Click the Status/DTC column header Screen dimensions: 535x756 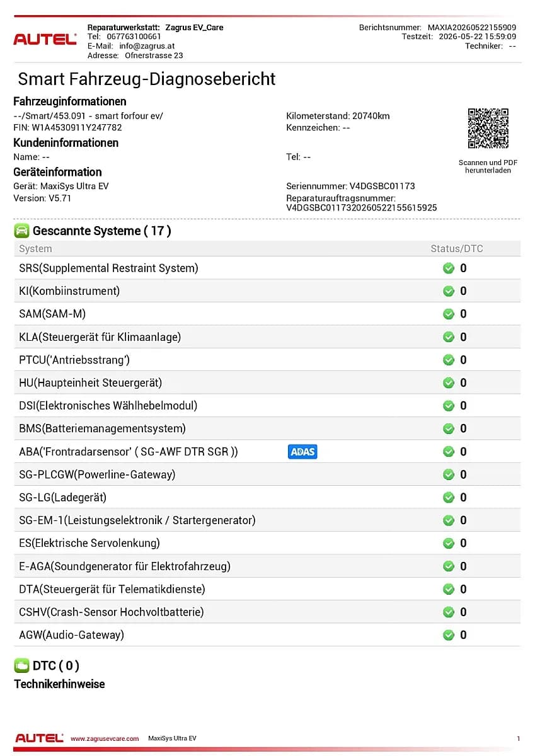tap(457, 249)
